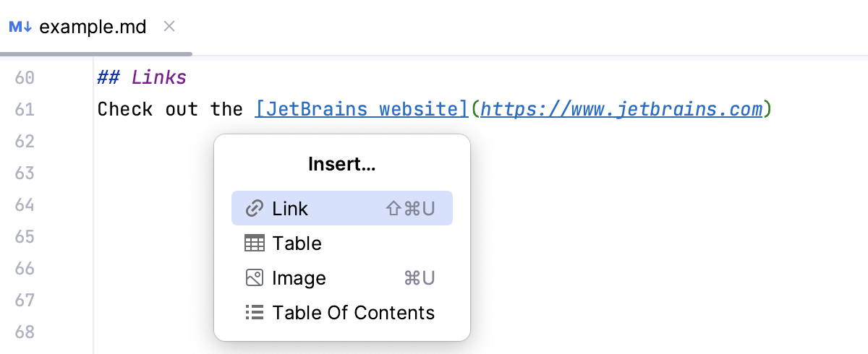Choose Table Of Contents menu entry
This screenshot has width=868, height=354.
tap(353, 313)
